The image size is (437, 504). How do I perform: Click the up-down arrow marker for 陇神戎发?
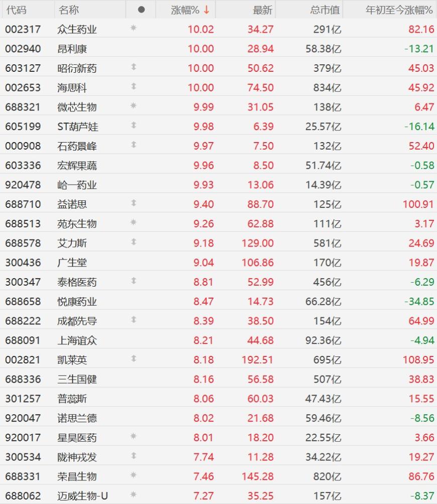134,455
